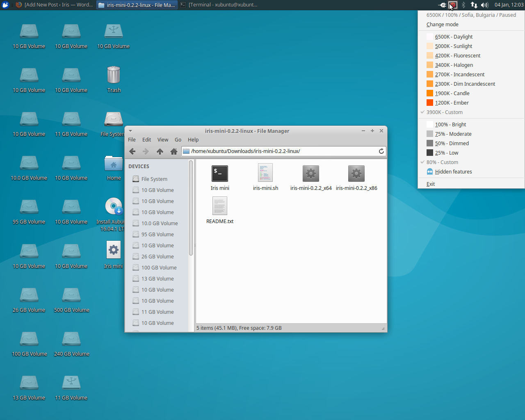This screenshot has height=420, width=525.
Task: Click iris-mini File Manager taskbar button
Action: [x=137, y=5]
